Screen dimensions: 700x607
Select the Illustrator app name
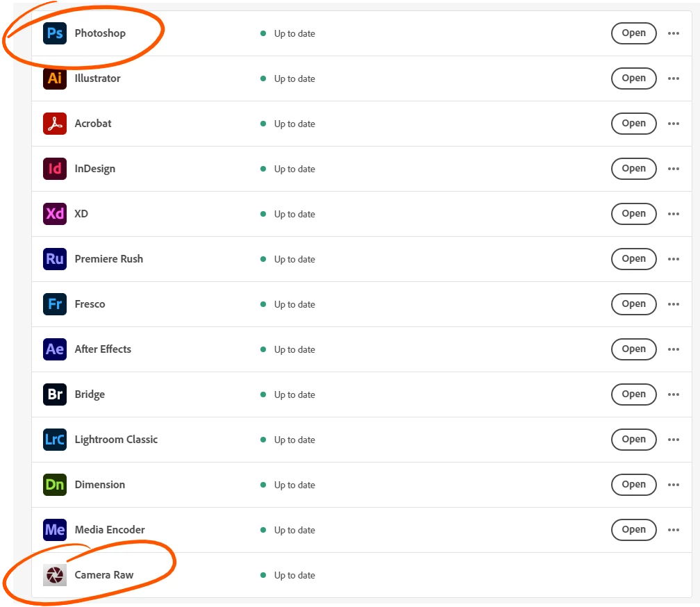click(97, 78)
